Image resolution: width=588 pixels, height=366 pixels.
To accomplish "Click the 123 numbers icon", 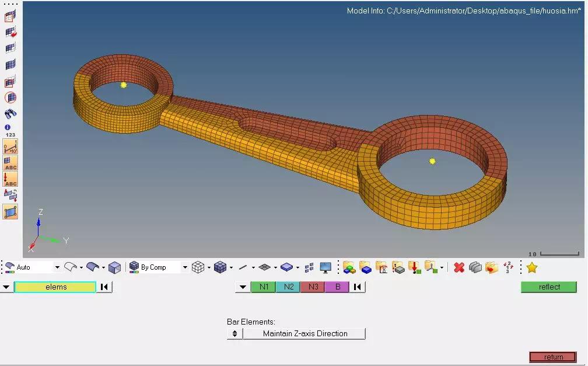I will [10, 134].
